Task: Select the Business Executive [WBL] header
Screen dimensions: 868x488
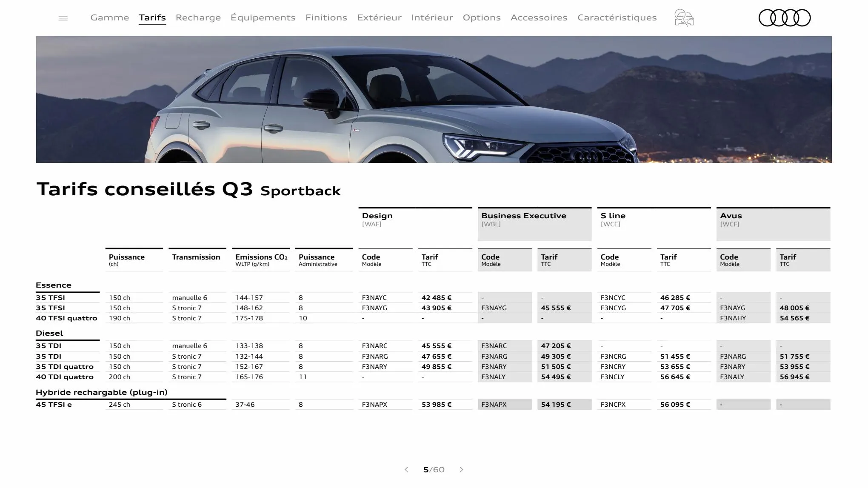Action: (535, 224)
